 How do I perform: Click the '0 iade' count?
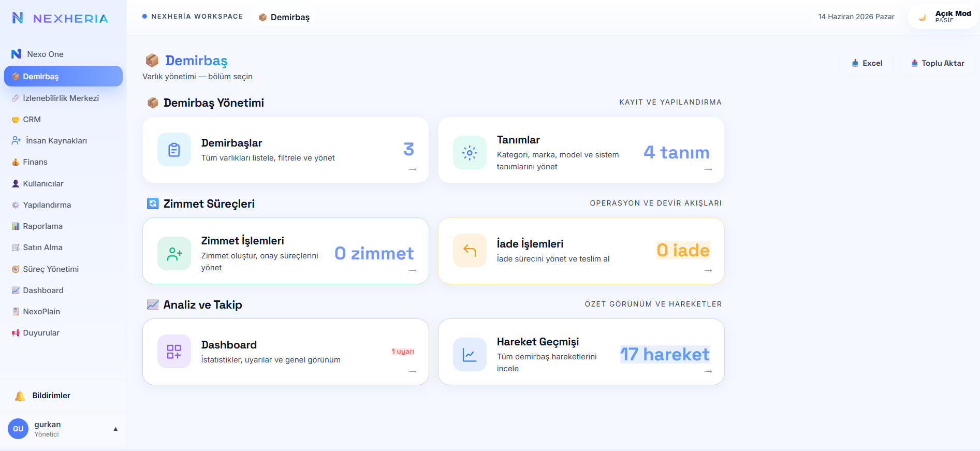683,250
